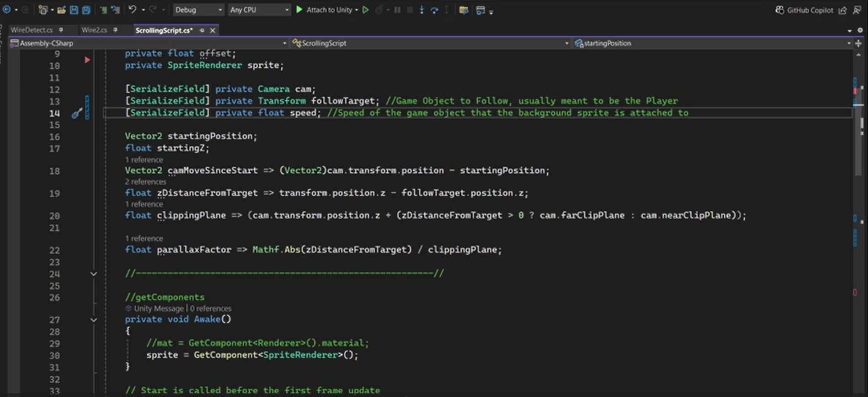The image size is (868, 397).
Task: Click the editor tab settings gear icon
Action: 860,30
